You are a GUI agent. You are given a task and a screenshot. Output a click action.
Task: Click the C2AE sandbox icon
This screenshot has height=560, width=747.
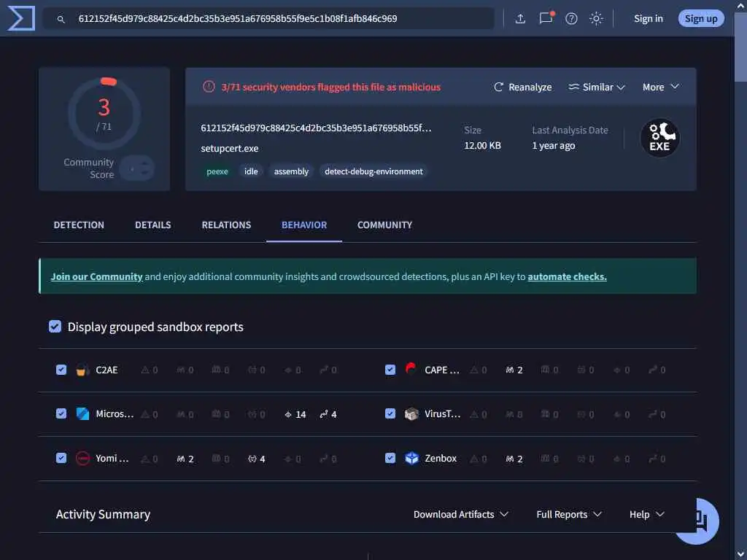click(83, 370)
